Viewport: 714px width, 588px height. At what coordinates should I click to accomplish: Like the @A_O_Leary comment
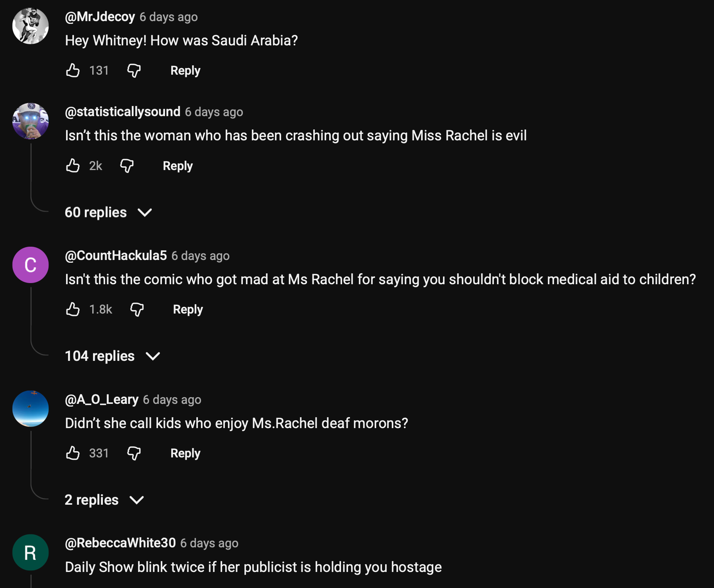coord(73,453)
